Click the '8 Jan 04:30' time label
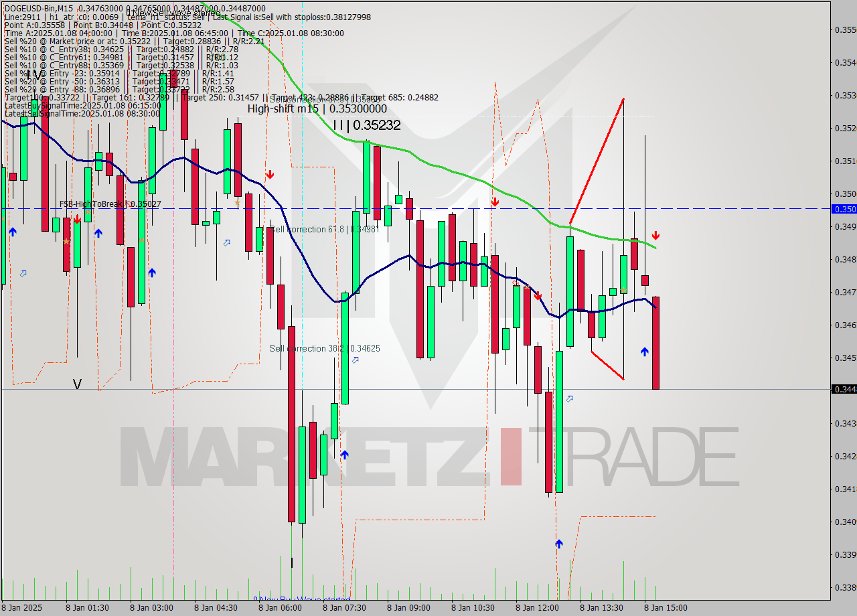This screenshot has width=857, height=616. pyautogui.click(x=216, y=608)
